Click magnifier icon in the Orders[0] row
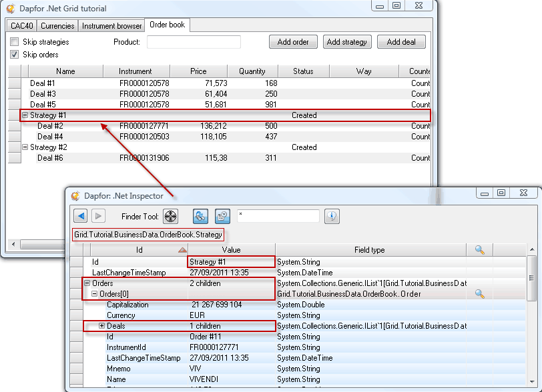Screen dimensions: 542x392 479,294
